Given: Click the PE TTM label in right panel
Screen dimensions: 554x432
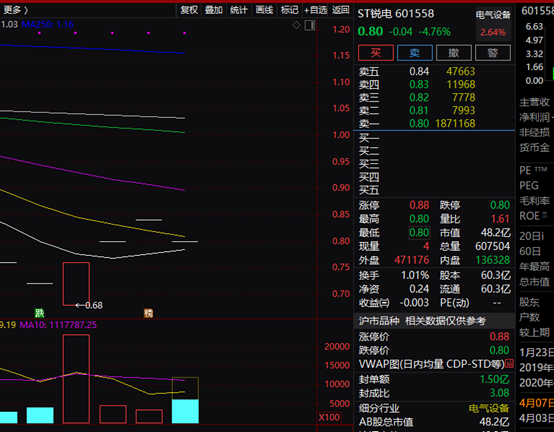Looking at the screenshot, I should [533, 170].
